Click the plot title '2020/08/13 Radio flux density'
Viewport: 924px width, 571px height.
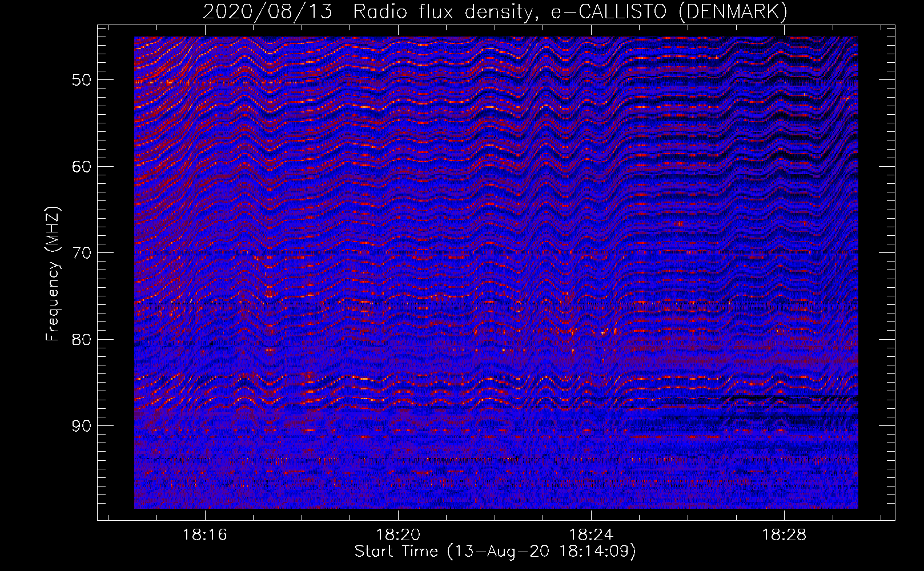[x=495, y=11]
